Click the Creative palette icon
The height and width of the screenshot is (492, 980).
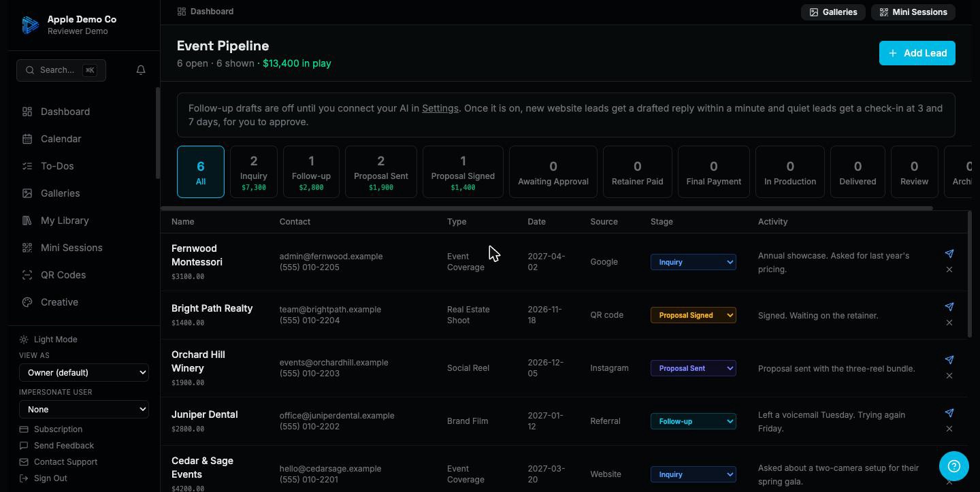point(27,302)
